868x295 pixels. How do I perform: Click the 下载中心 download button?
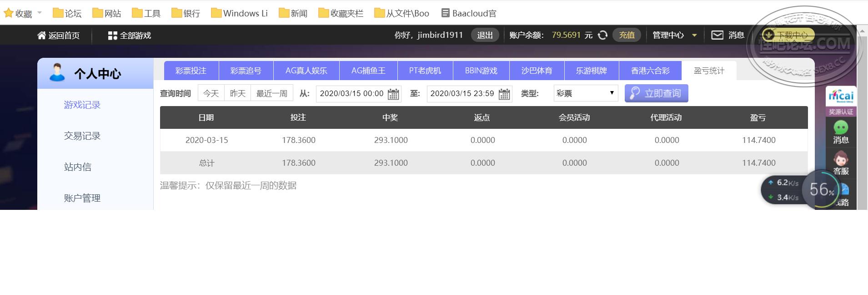click(788, 35)
